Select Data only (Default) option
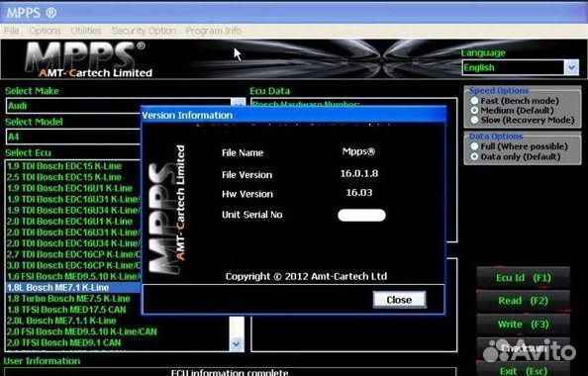Viewport: 588px width, 376px height. [474, 156]
